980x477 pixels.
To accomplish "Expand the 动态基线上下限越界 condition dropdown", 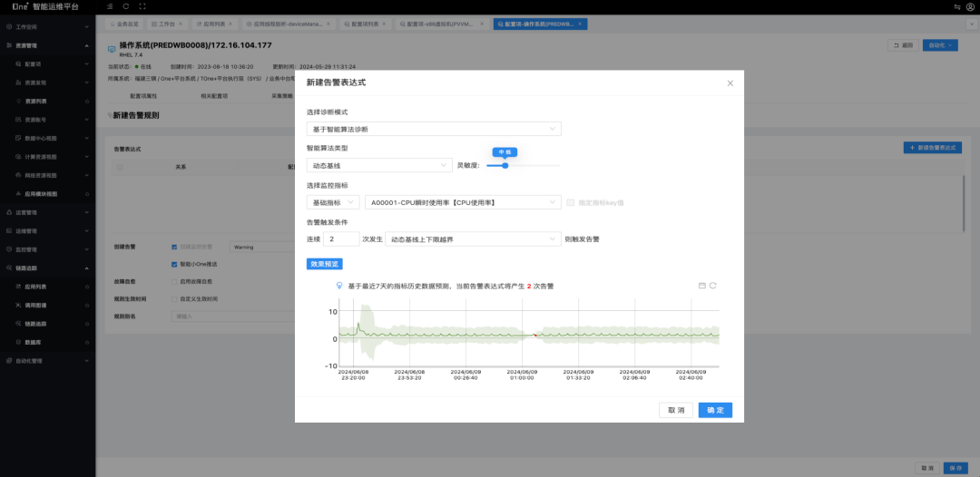I will 474,239.
